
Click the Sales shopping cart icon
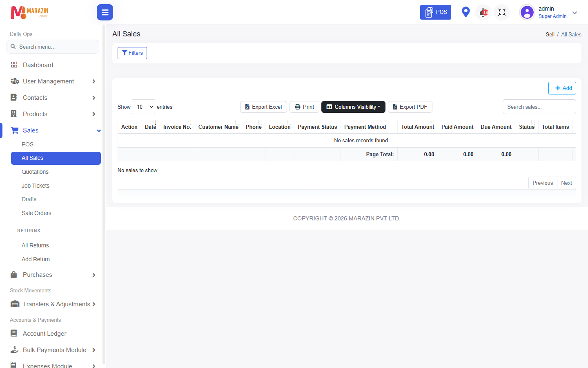[15, 130]
